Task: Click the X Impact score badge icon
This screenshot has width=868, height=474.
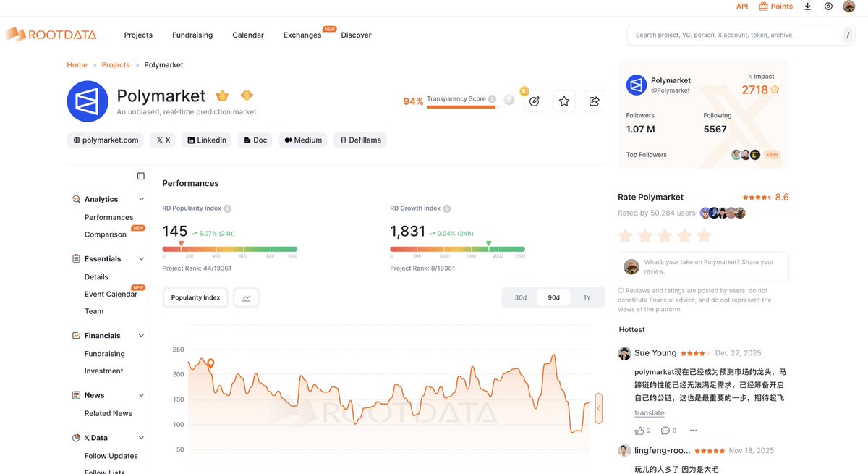Action: point(775,90)
